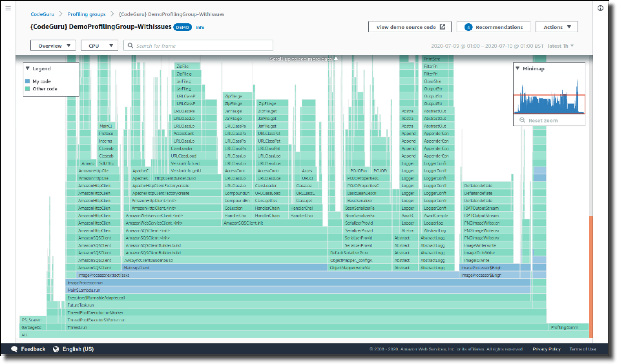
Task: Click the BasicSerializer frame
Action: [x=368, y=201]
